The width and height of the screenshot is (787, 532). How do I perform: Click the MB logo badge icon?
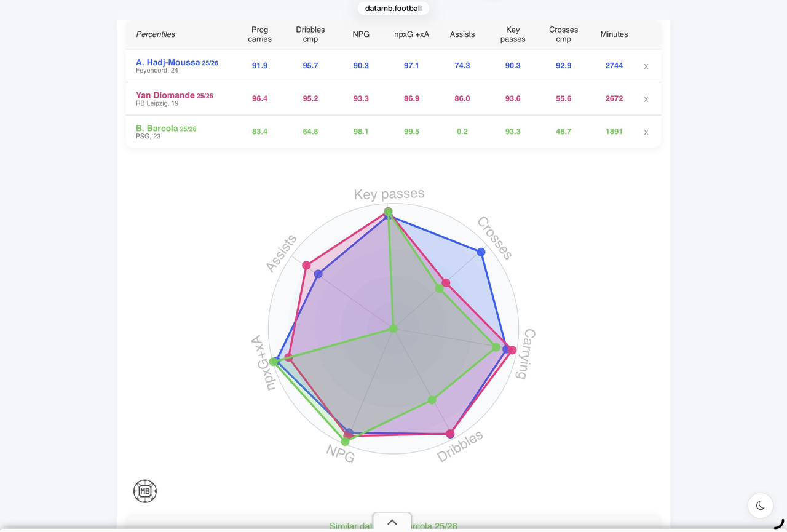(x=145, y=491)
